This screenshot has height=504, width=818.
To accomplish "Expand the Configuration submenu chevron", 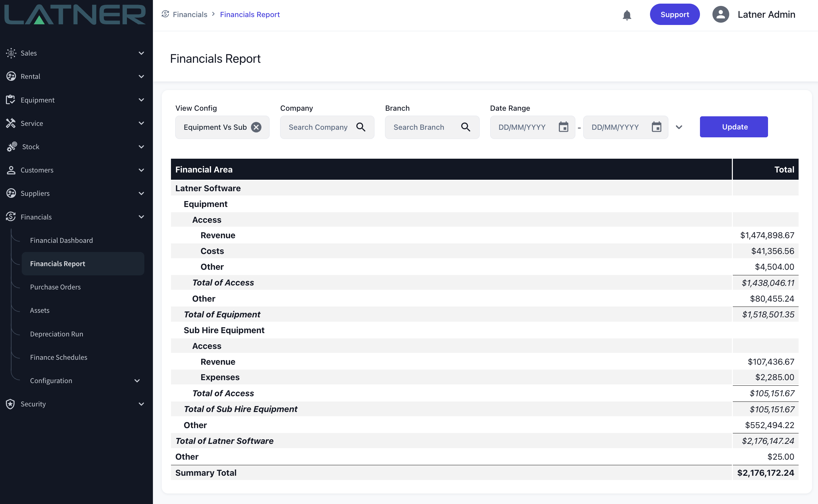I will click(x=137, y=381).
